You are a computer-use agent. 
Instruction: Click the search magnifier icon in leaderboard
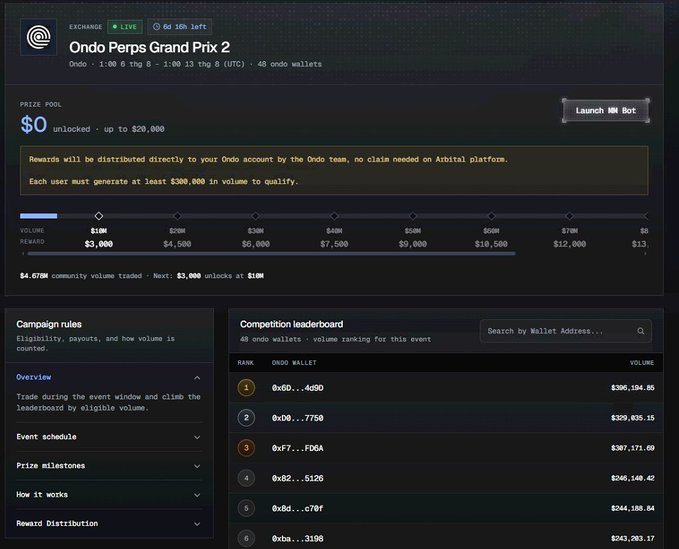point(640,331)
